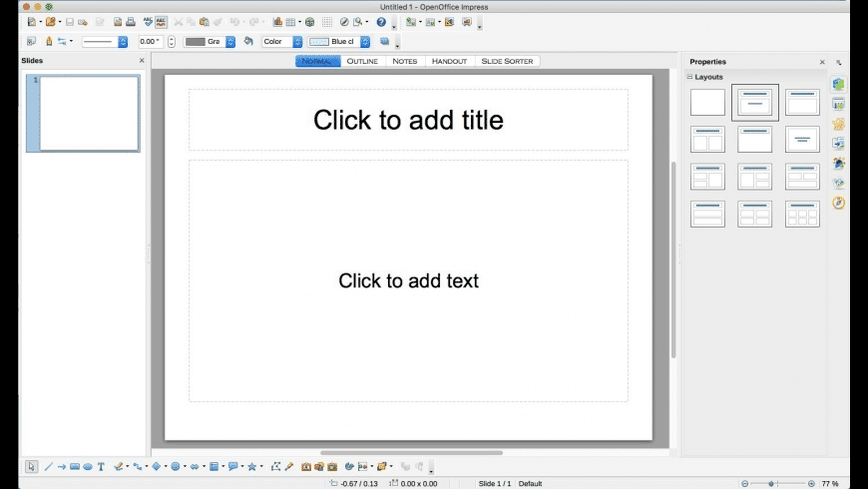
Task: Insert a chart using chart icon
Action: coord(277,22)
